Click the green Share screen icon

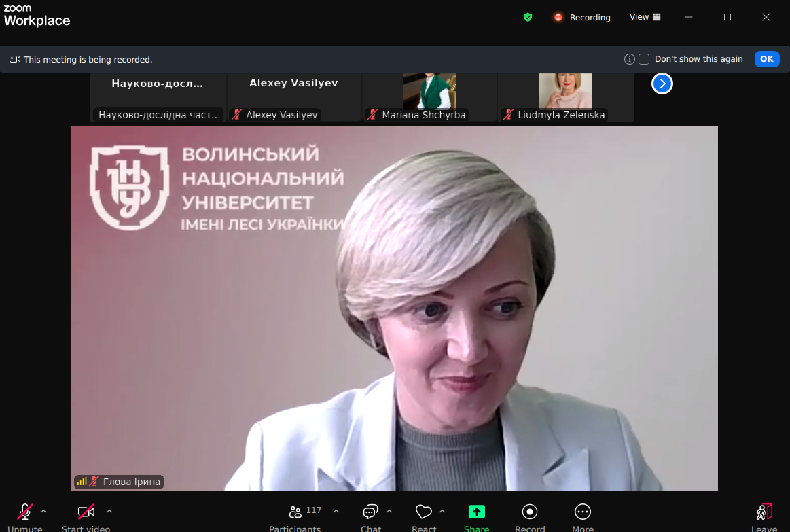(476, 512)
